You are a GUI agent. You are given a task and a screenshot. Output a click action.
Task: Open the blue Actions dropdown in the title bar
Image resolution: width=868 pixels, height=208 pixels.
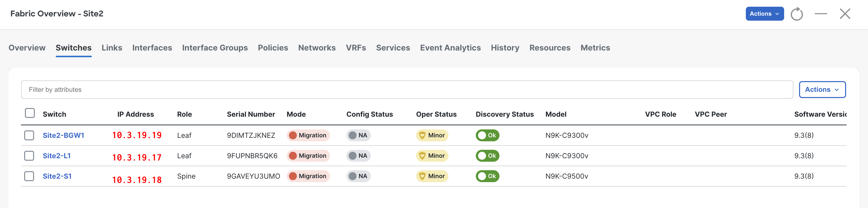click(764, 14)
